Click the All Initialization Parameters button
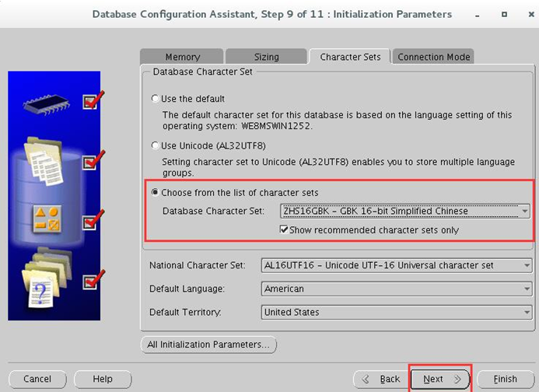Screen dimensions: 539x392 [x=208, y=345]
